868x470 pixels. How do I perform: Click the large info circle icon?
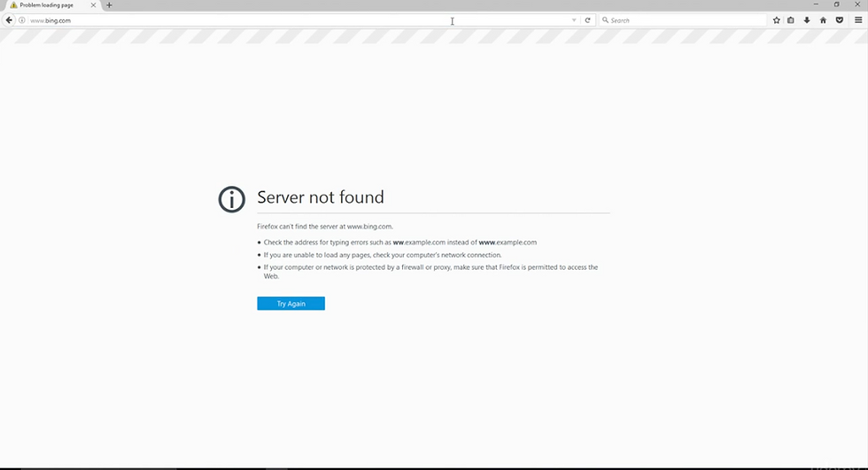tap(231, 199)
